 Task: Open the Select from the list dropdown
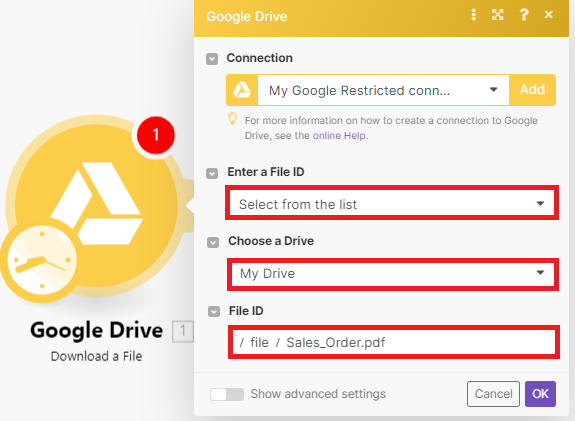pyautogui.click(x=392, y=203)
